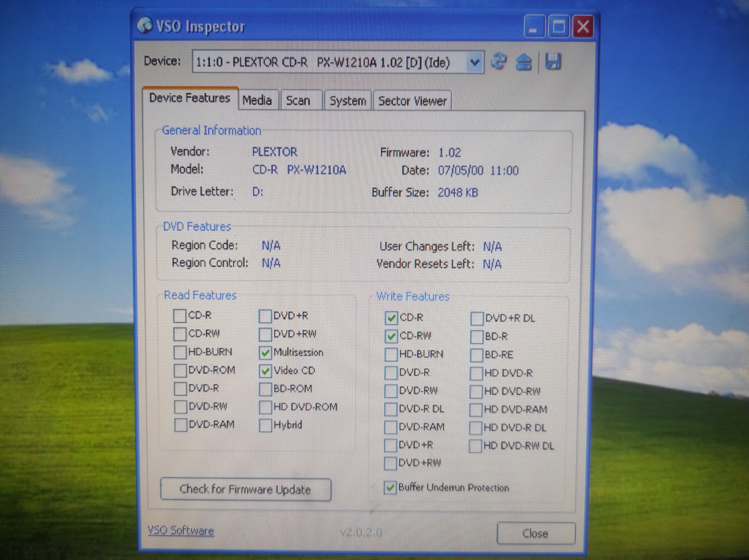Check the DVD-ROM read checkbox

point(180,370)
